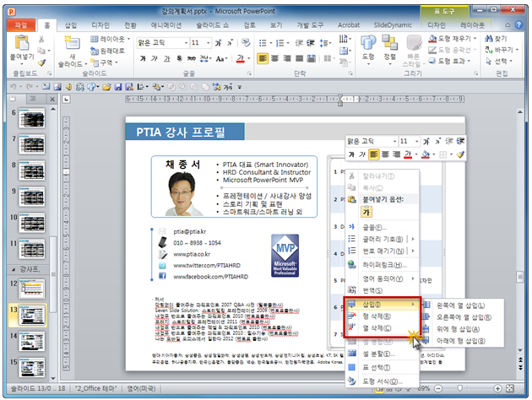The width and height of the screenshot is (532, 400).
Task: Switch to the Animations (애니메이션) tab
Action: pyautogui.click(x=166, y=25)
